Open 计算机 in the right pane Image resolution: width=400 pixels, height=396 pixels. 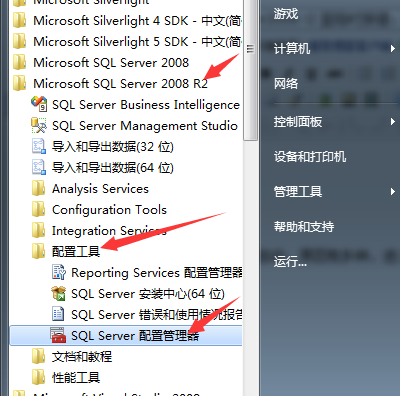pyautogui.click(x=292, y=49)
